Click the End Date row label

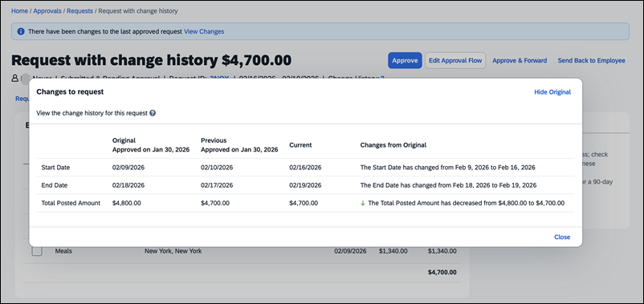pyautogui.click(x=55, y=185)
